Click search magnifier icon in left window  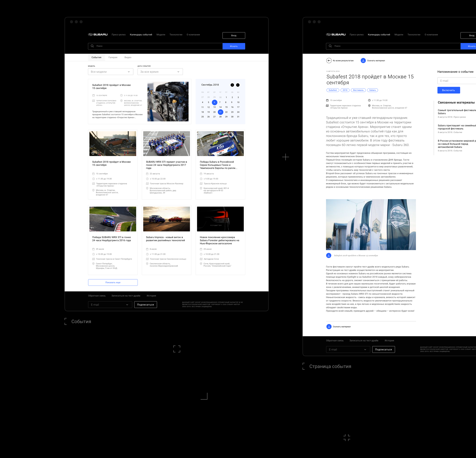(x=92, y=46)
